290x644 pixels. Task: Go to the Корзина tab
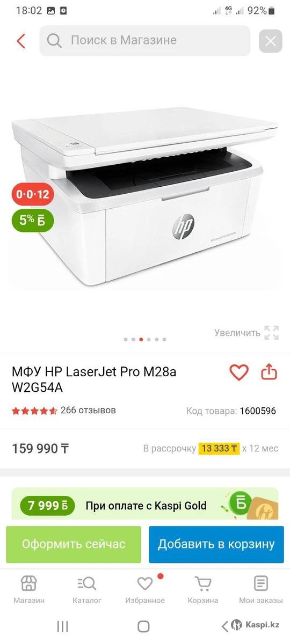203,590
